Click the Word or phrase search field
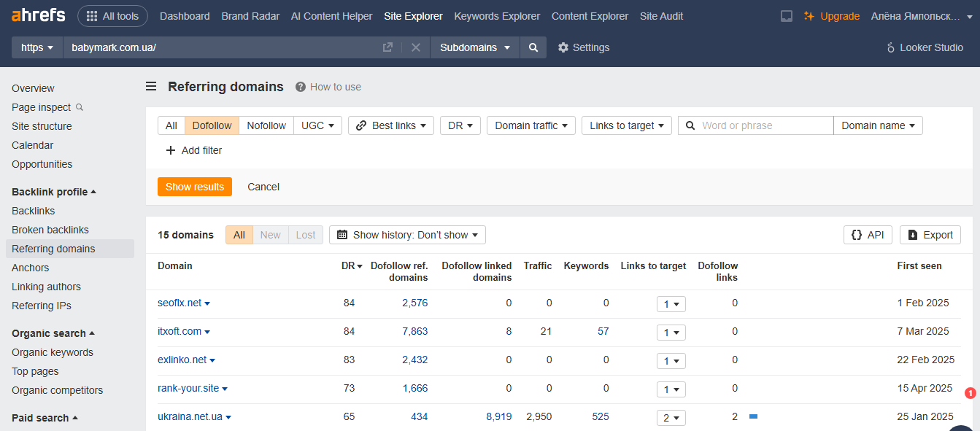This screenshot has width=980, height=431. (756, 125)
